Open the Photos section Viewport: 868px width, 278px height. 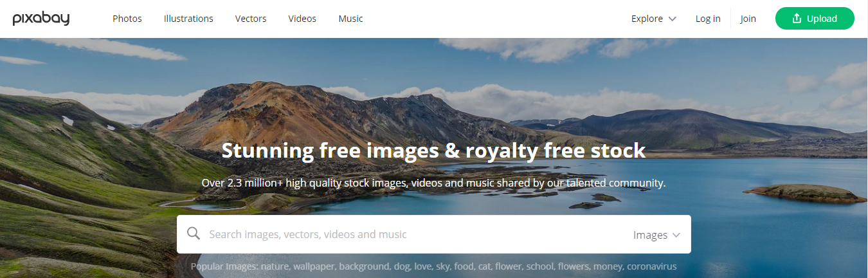127,19
